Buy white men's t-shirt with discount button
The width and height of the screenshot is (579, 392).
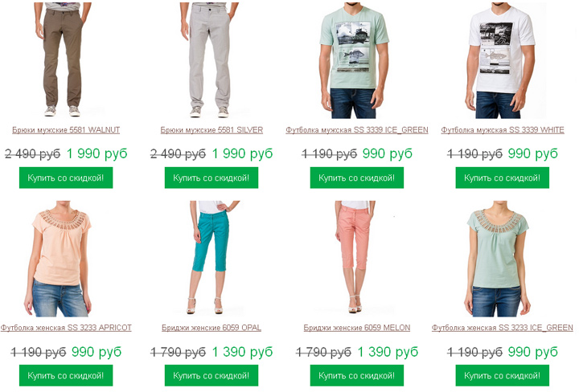point(502,178)
